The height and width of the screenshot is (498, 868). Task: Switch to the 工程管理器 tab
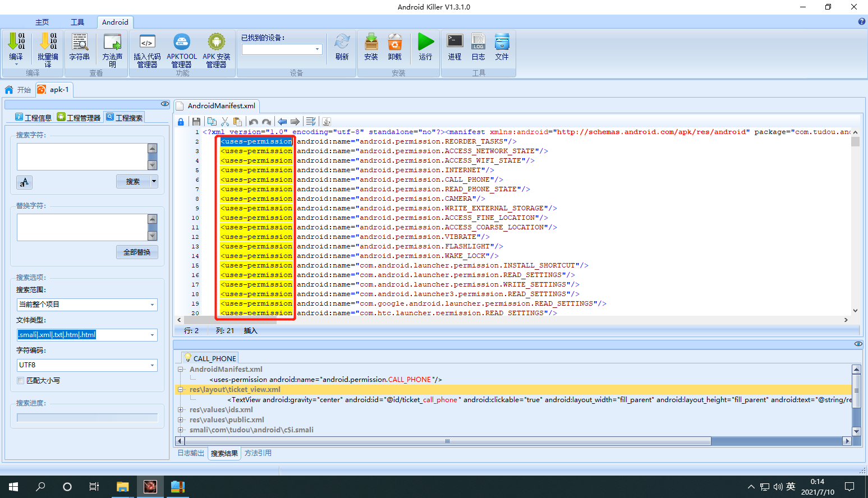point(79,118)
